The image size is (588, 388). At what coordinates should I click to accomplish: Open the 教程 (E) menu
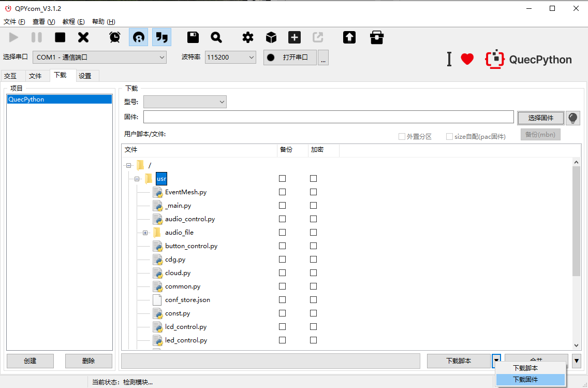(x=73, y=22)
